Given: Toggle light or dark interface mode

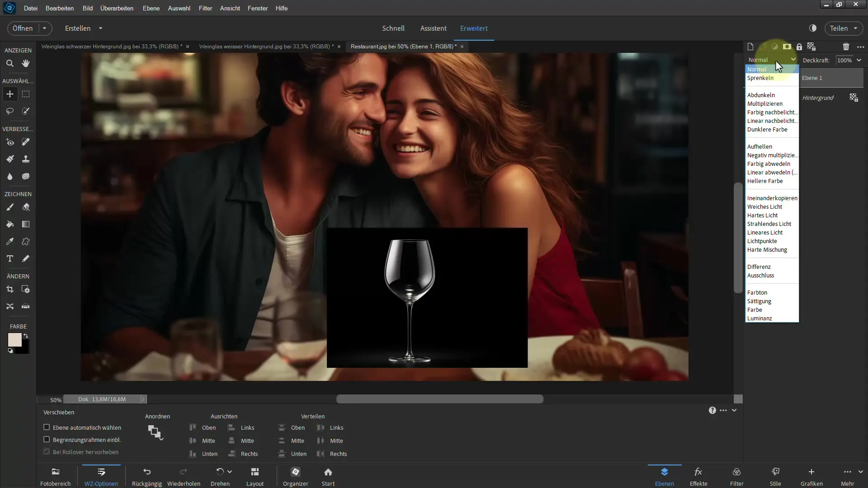Looking at the screenshot, I should point(813,28).
